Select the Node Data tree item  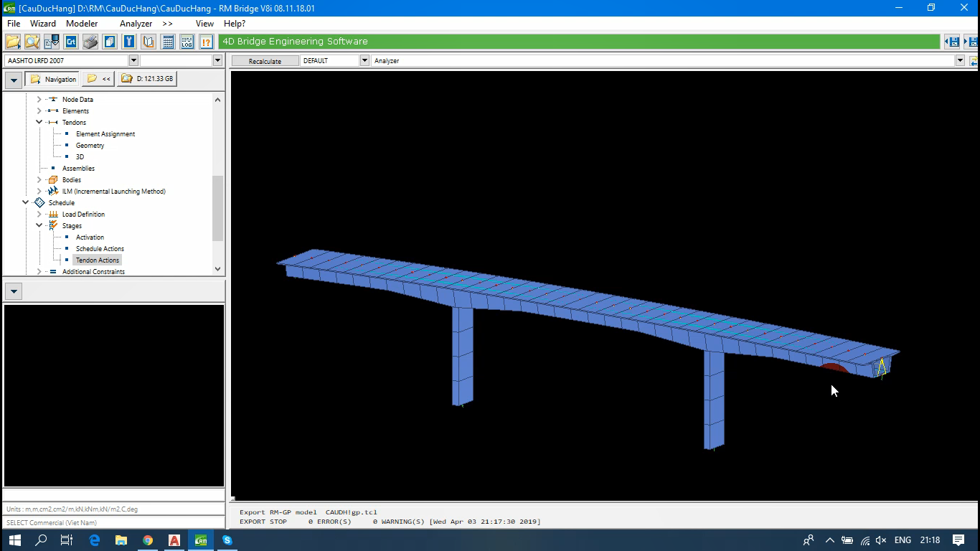[77, 100]
